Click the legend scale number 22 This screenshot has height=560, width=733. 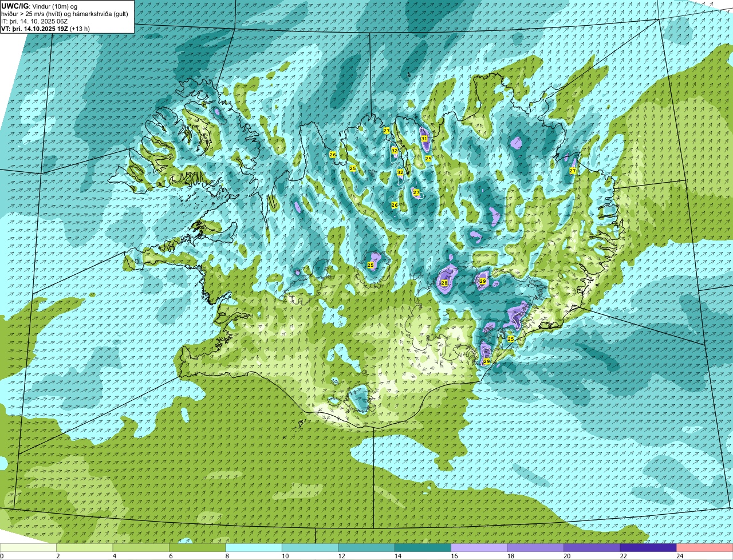[x=623, y=556]
